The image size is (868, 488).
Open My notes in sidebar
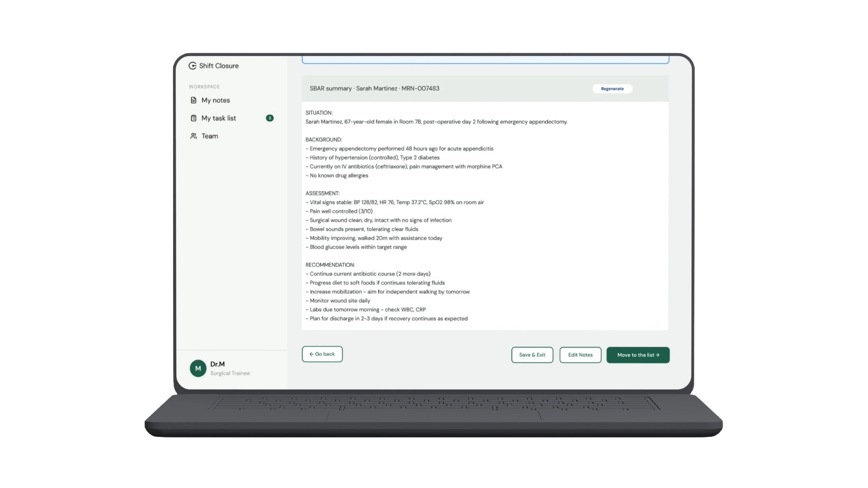click(x=215, y=100)
